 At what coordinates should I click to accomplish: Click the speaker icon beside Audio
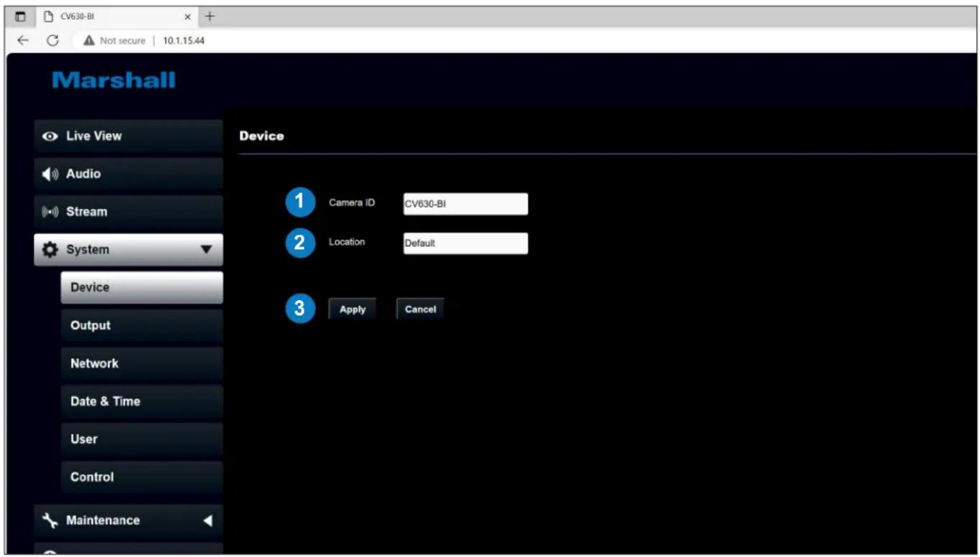(52, 174)
